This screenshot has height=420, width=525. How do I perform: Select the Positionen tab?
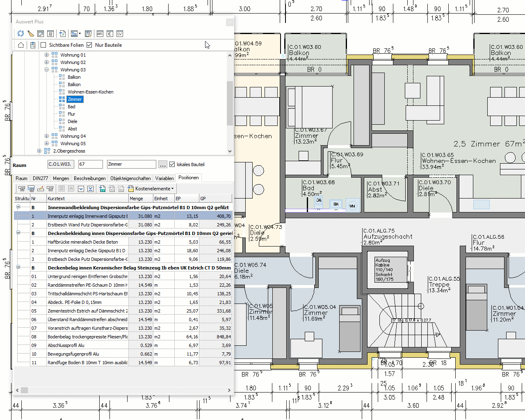[x=189, y=178]
